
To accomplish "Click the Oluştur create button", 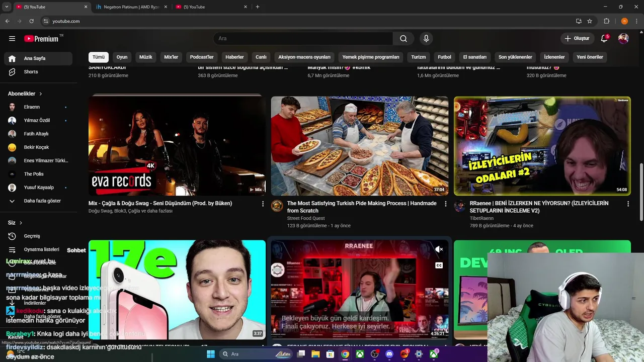I will tap(577, 39).
